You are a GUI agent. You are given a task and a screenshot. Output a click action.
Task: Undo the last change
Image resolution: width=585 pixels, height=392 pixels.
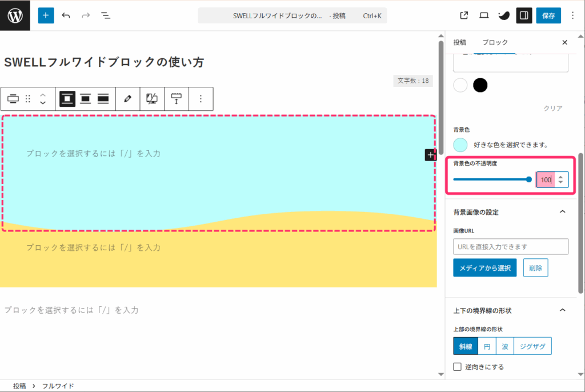66,15
